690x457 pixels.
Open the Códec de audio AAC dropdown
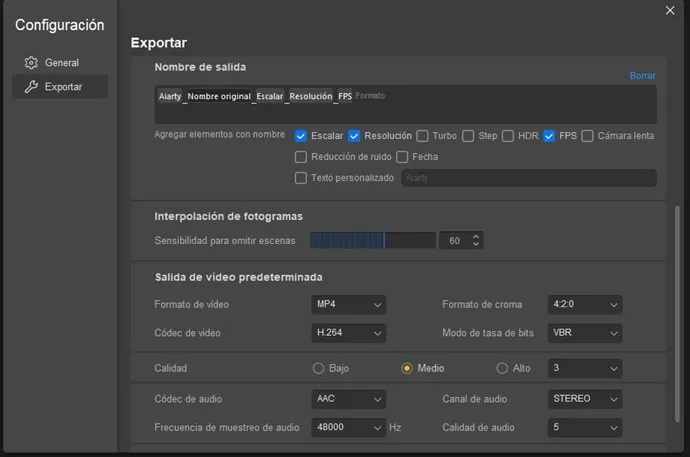click(349, 399)
